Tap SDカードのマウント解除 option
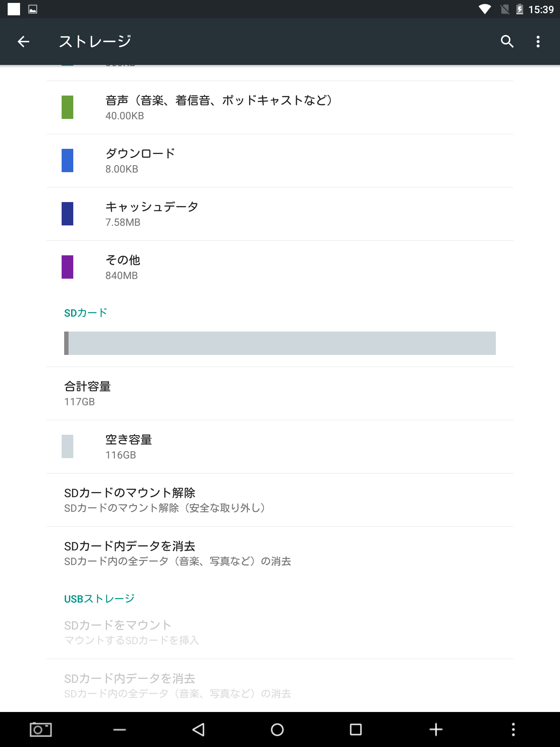Viewport: 560px width, 747px height. click(280, 500)
